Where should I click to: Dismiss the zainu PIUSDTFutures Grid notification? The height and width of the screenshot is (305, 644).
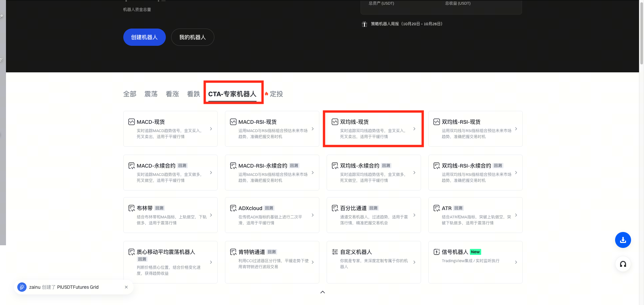tap(126, 287)
